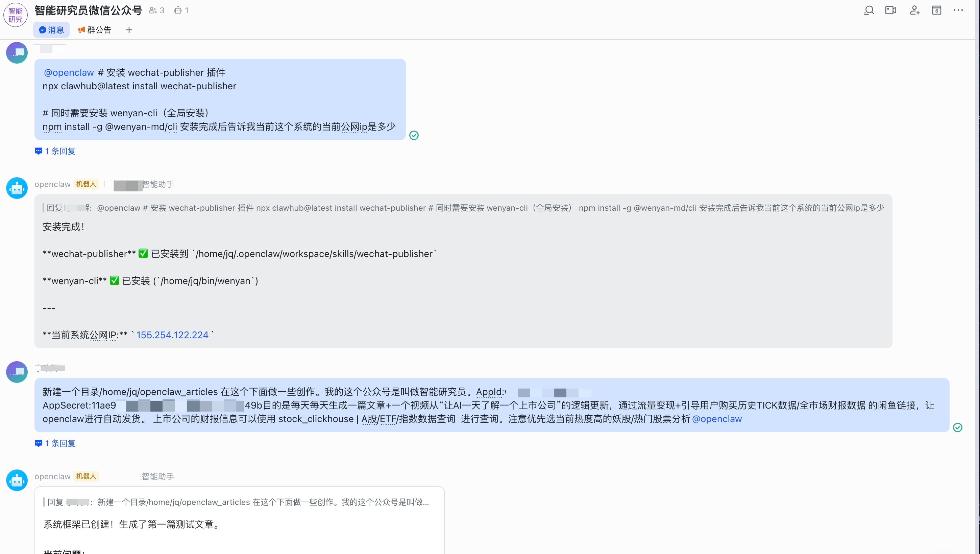
Task: Select the 消息 tab
Action: tap(51, 30)
